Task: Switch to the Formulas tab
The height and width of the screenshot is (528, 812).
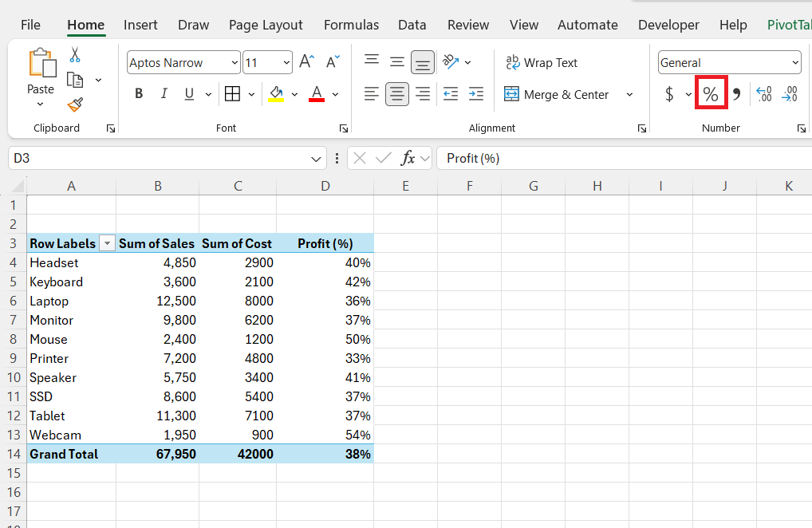Action: click(351, 25)
